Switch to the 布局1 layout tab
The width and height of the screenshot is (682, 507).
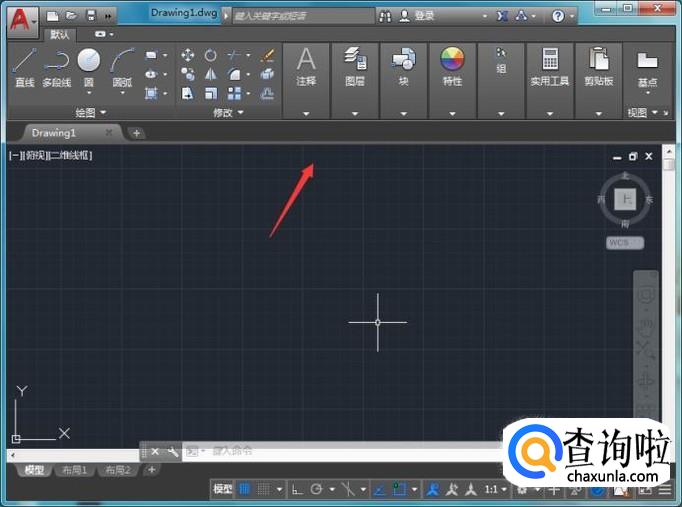click(x=75, y=470)
